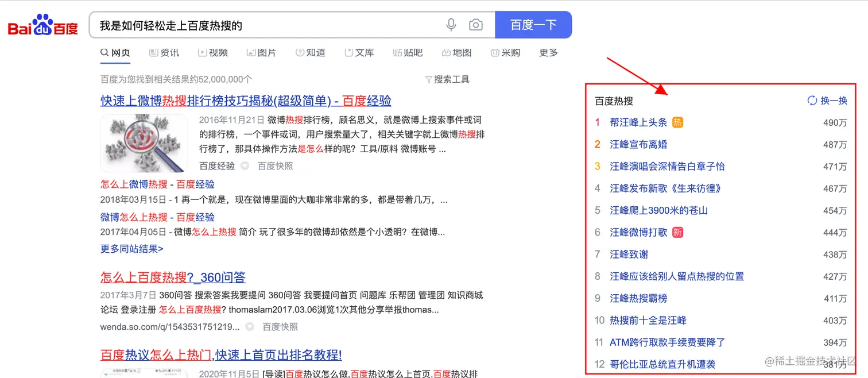
Task: Click the wenda.so.com source URL
Action: (170, 327)
